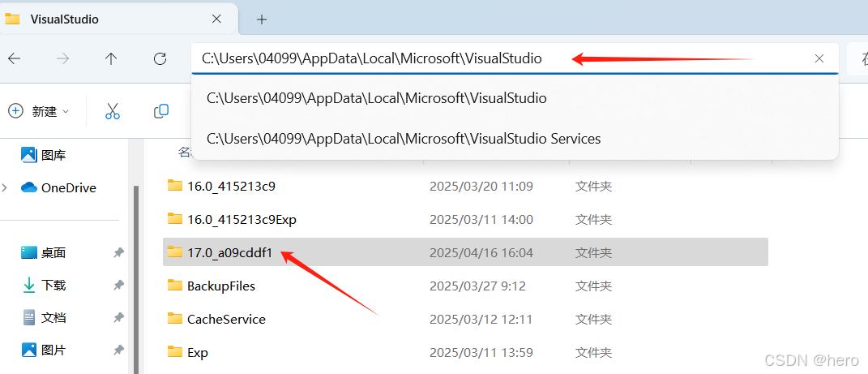Select the VisualStudio Services path suggestion
This screenshot has height=374, width=868.
tap(515, 139)
